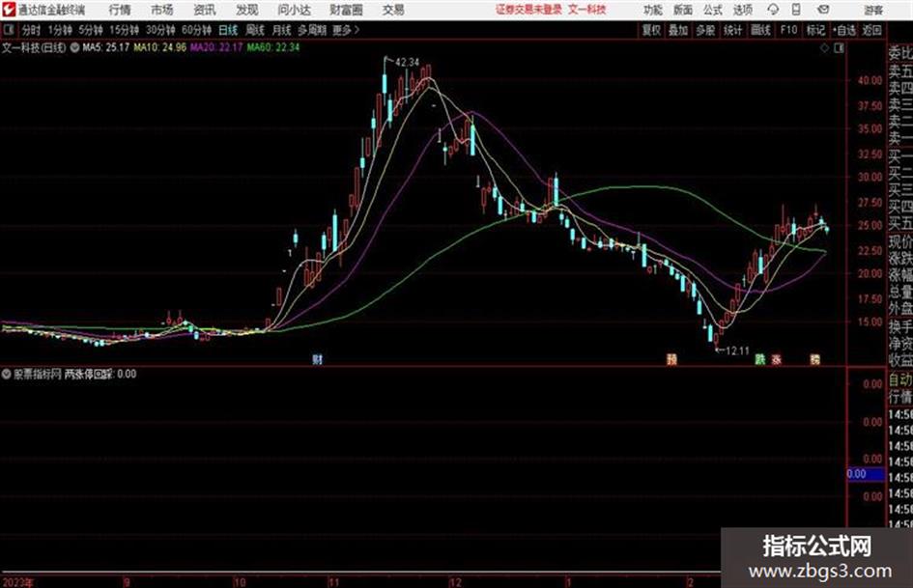Click the 两条佛回踩 indicator name
Viewport: 913px width, 588px height.
coord(89,374)
